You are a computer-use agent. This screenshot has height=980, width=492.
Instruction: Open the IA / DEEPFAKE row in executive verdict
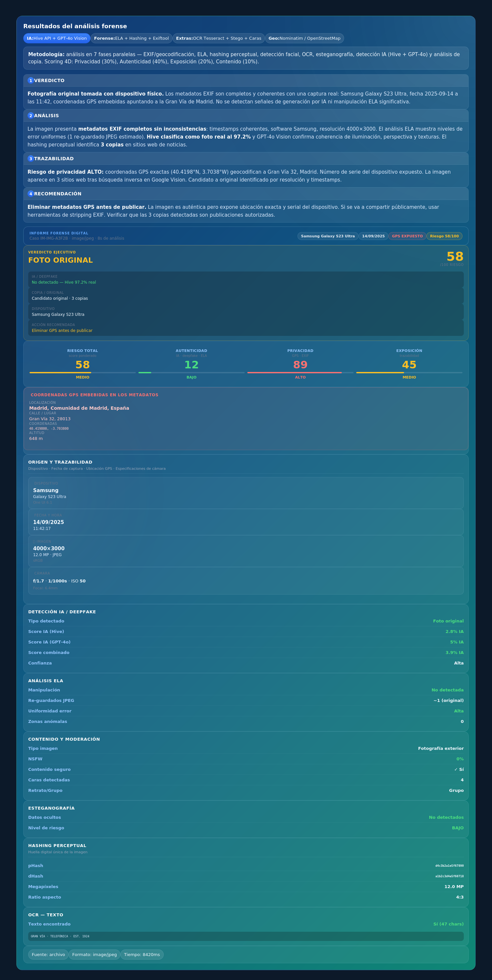(246, 280)
